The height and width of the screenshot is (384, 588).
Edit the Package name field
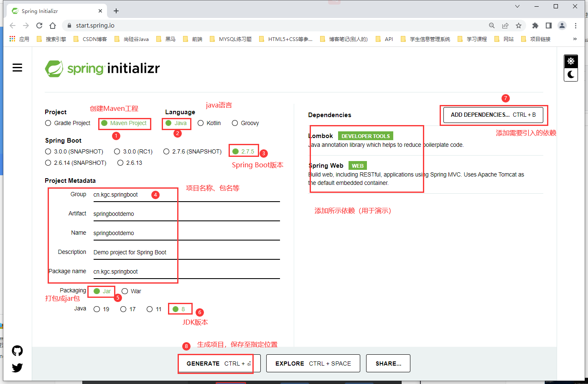(186, 271)
